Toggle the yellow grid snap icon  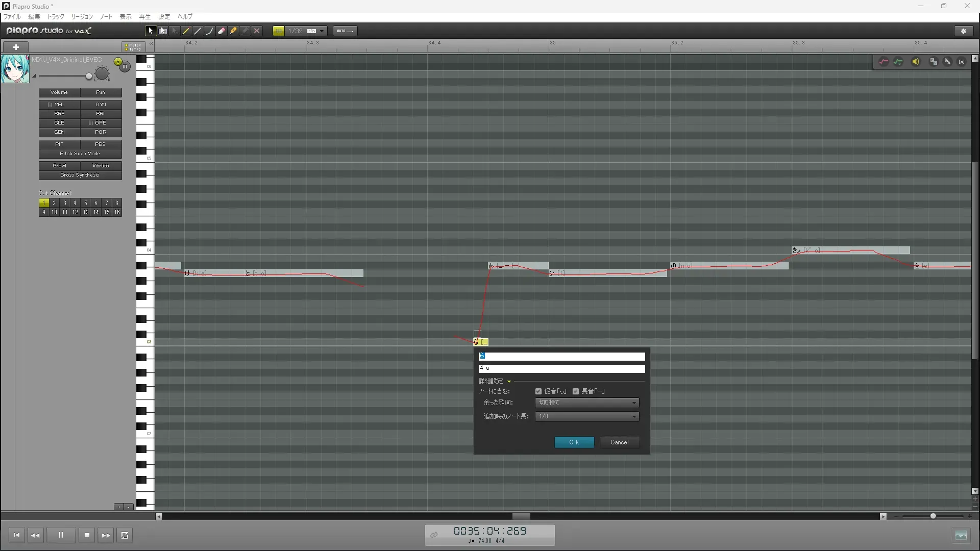pyautogui.click(x=279, y=31)
